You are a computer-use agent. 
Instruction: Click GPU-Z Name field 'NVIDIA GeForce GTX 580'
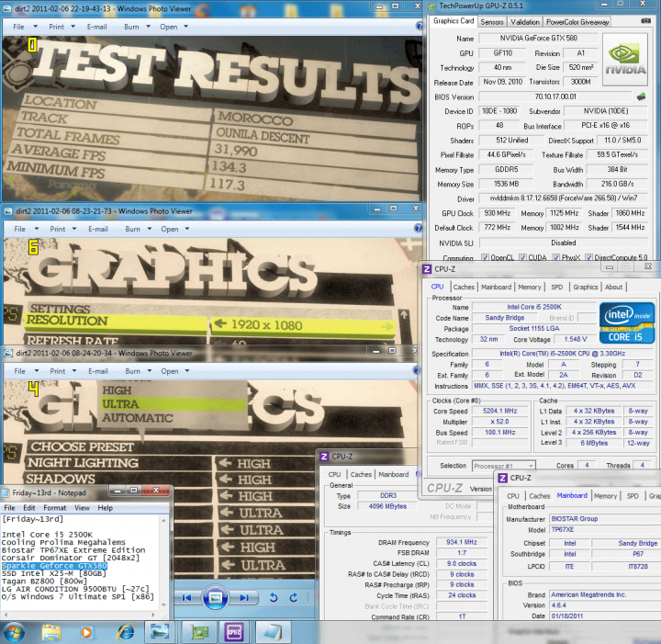(x=538, y=38)
